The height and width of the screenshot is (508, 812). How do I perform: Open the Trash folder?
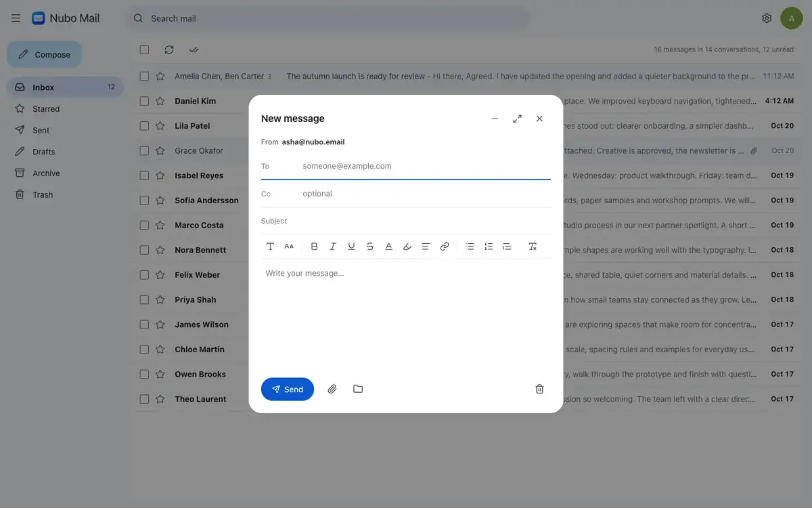pyautogui.click(x=65, y=194)
